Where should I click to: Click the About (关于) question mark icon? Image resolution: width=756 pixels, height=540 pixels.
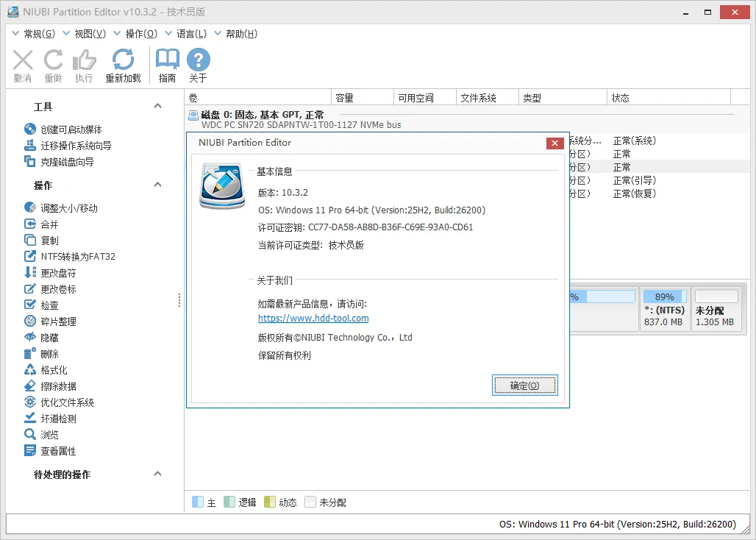point(198,60)
